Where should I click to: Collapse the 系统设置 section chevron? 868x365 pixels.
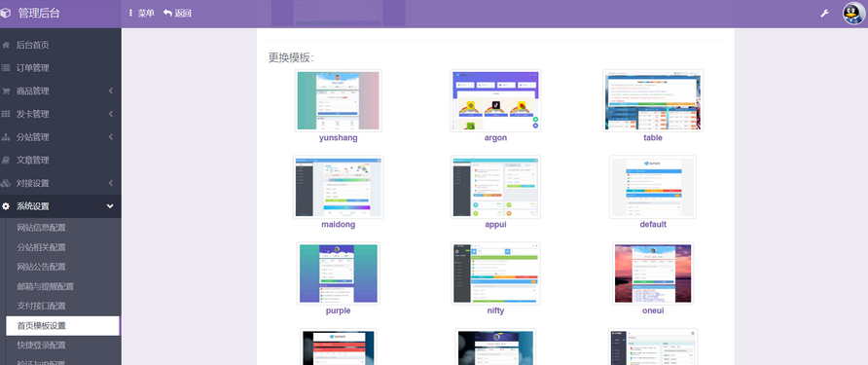[x=110, y=206]
